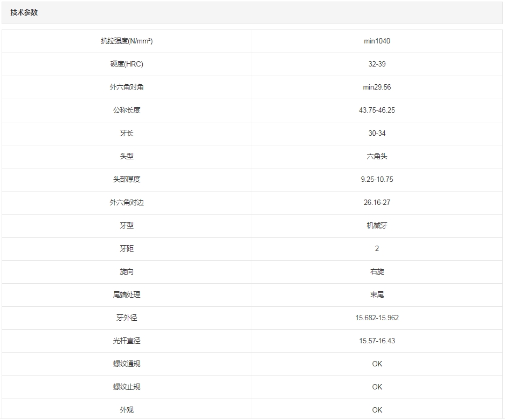Select the 外观 row label
505x420 pixels.
[x=127, y=410]
